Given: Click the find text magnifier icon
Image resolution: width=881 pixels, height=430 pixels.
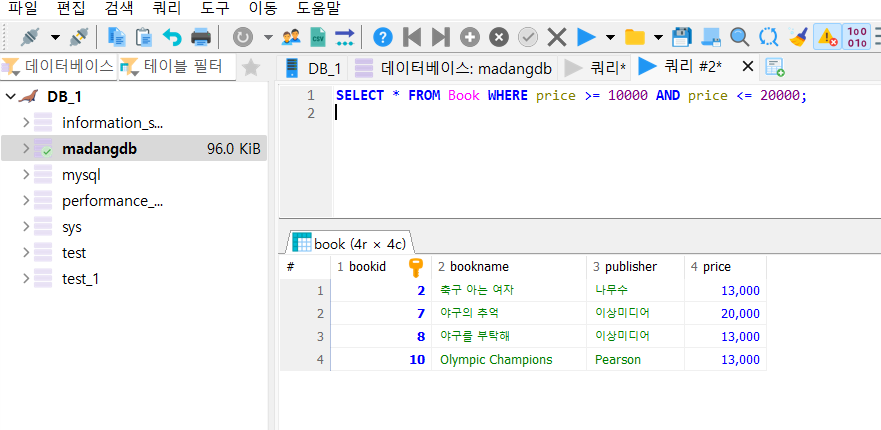Looking at the screenshot, I should click(739, 38).
